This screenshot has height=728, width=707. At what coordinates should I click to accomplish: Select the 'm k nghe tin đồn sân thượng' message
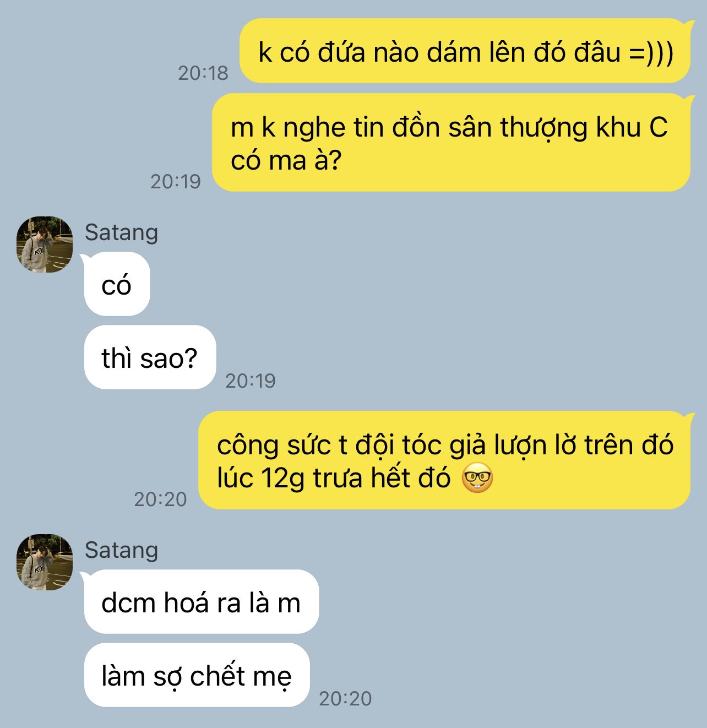(x=451, y=143)
